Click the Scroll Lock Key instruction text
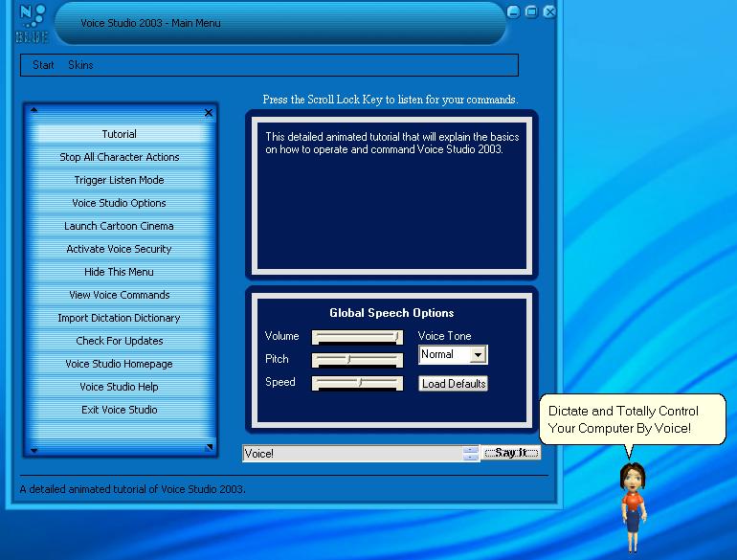The width and height of the screenshot is (737, 560). (391, 100)
